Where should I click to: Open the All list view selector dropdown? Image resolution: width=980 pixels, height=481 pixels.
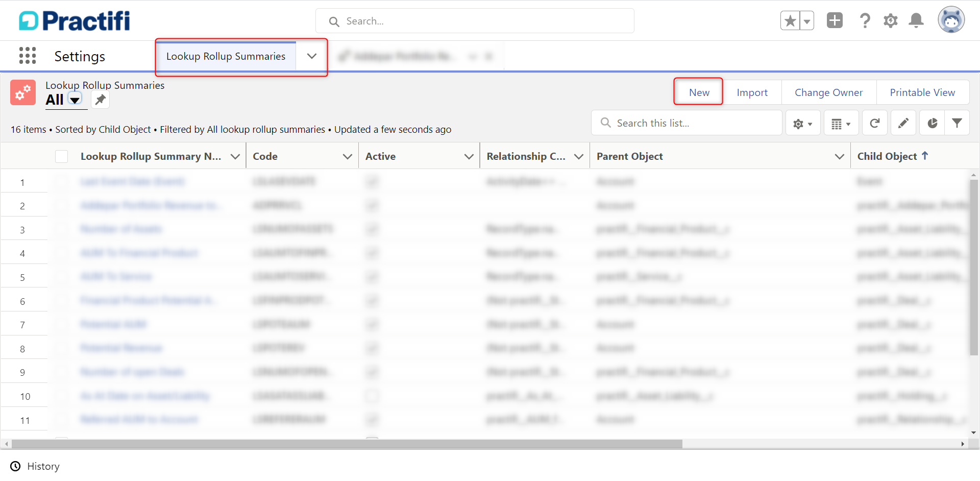[75, 99]
